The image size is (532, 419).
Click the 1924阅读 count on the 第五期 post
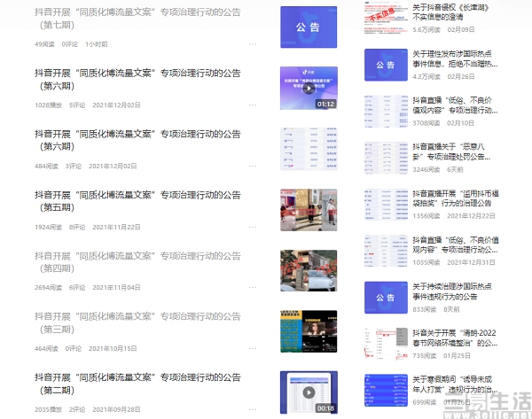pyautogui.click(x=48, y=227)
